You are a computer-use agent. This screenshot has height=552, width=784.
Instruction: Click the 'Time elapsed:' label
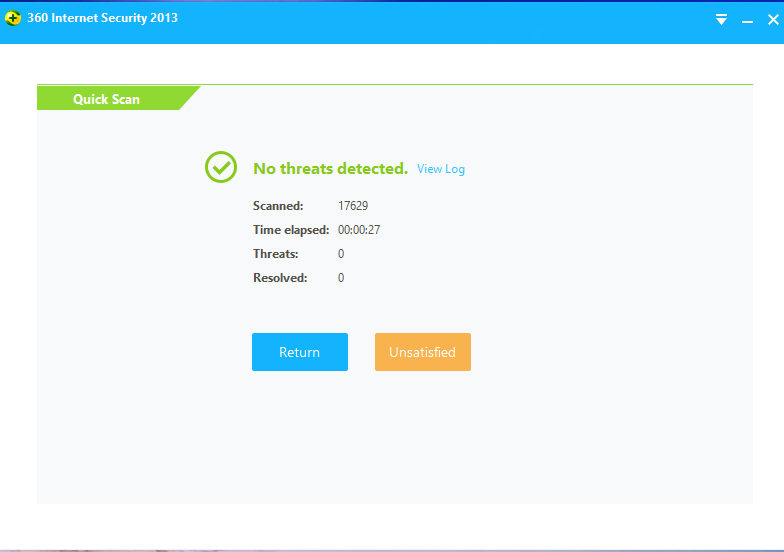point(291,230)
